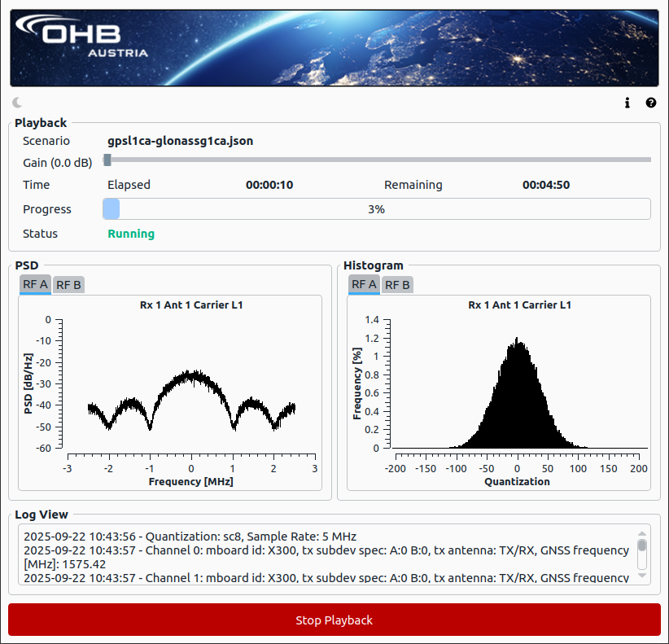Click the OHB Austria logo banner
The height and width of the screenshot is (644, 669).
click(334, 47)
